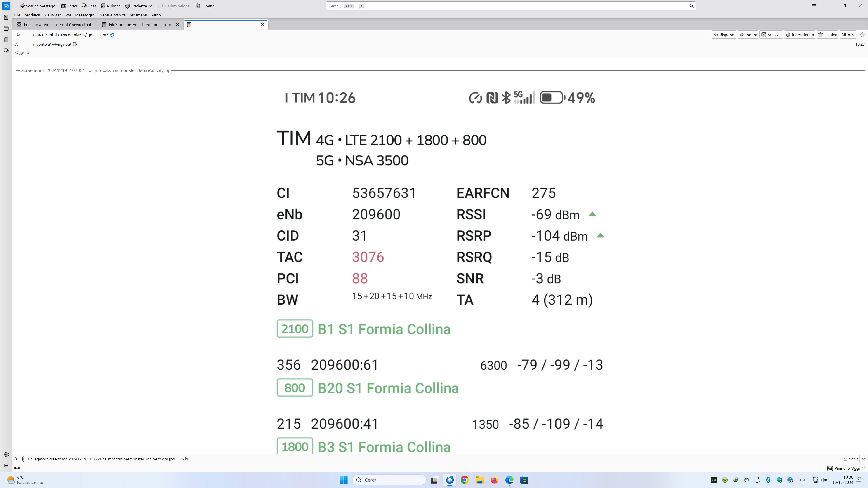Image resolution: width=868 pixels, height=488 pixels.
Task: Open the Strumenti menu
Action: 138,15
